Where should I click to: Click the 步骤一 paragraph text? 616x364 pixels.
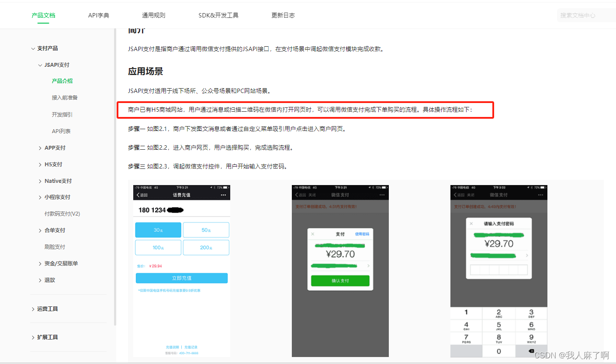pos(237,129)
